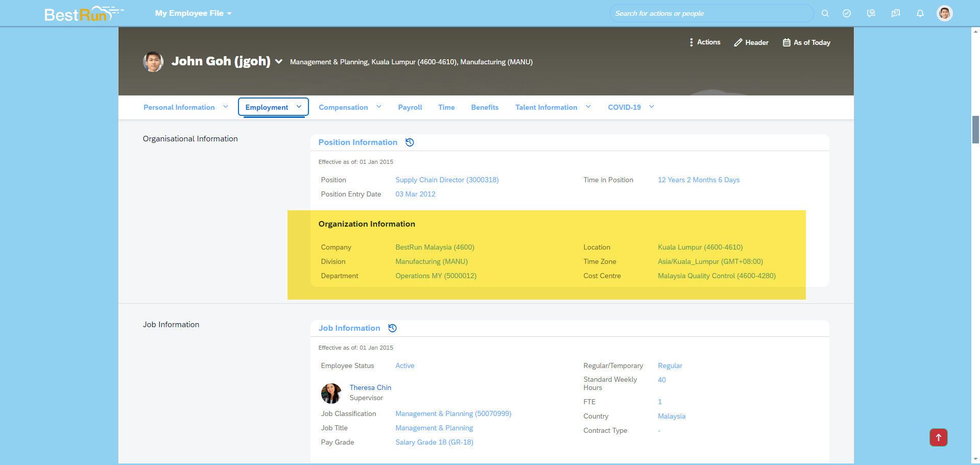Open the As of Today date picker
Screen dimensions: 980x465
tap(806, 42)
